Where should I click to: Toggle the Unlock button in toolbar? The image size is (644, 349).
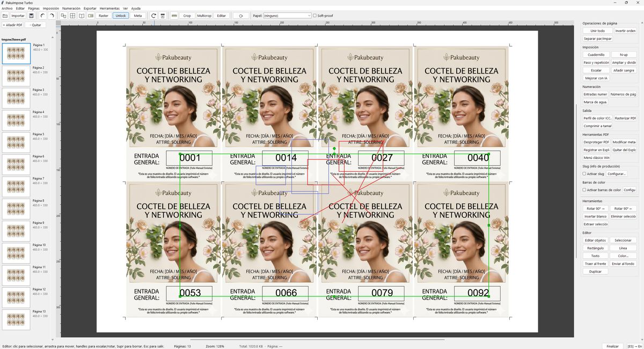tap(121, 16)
